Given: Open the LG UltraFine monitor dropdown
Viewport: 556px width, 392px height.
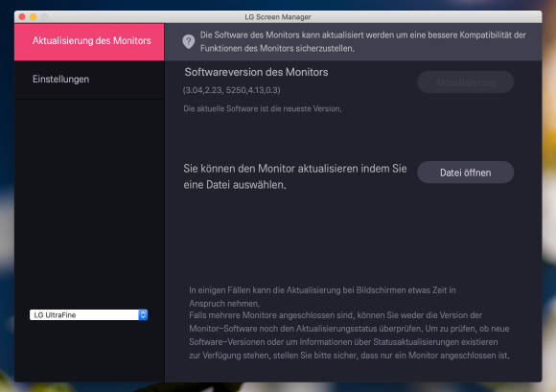Looking at the screenshot, I should point(88,314).
